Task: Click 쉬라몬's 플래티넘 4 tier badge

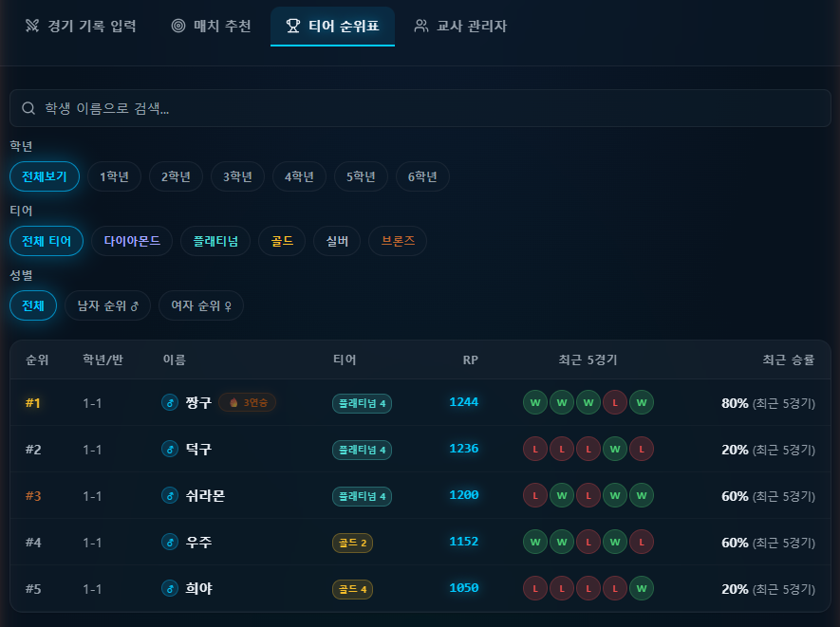Action: pyautogui.click(x=363, y=496)
